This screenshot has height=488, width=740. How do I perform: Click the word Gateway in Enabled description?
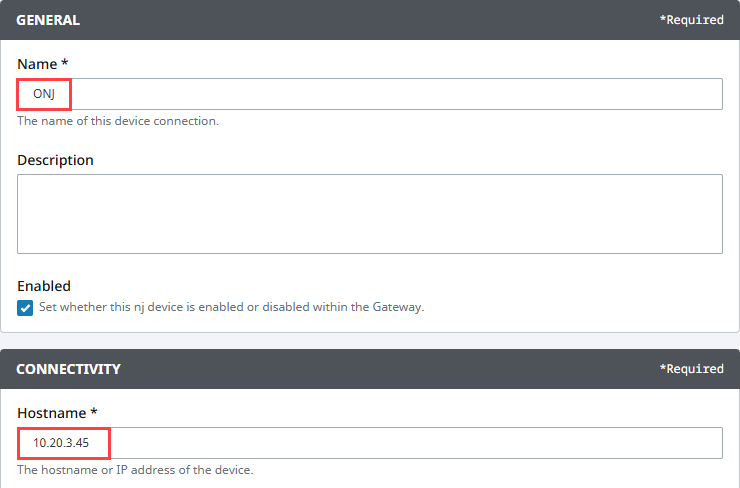click(398, 307)
